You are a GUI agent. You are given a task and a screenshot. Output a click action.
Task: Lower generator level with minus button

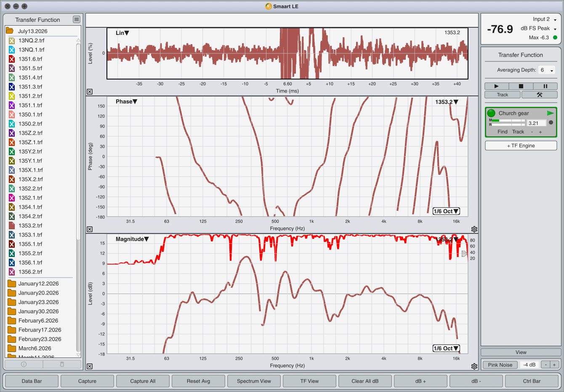(x=546, y=365)
